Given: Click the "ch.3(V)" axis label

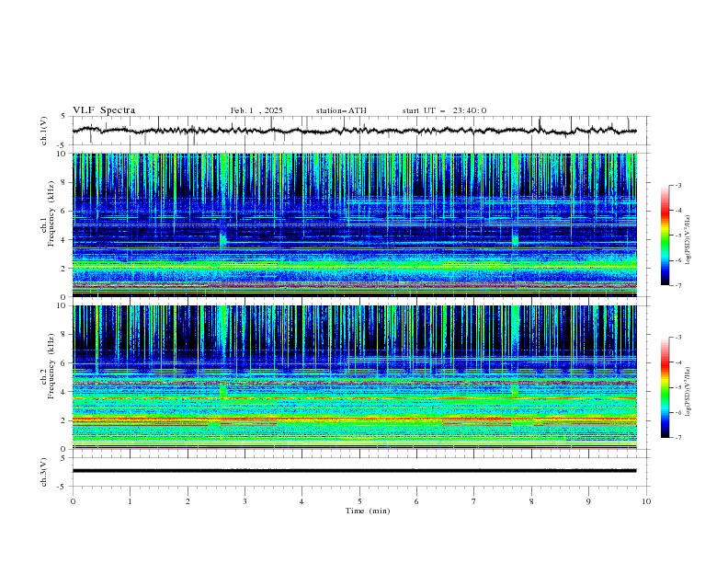Looking at the screenshot, I should point(44,472).
